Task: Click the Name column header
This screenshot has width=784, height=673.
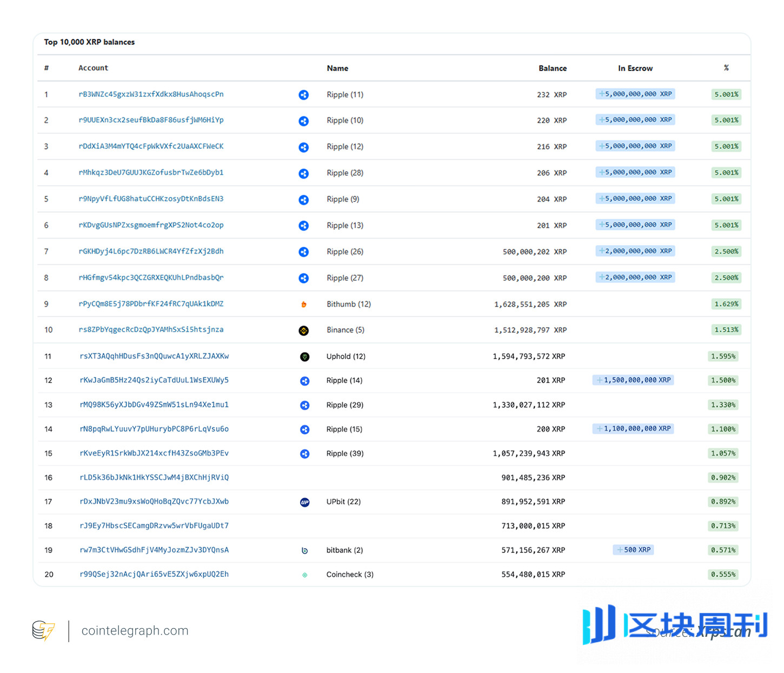Action: (337, 68)
